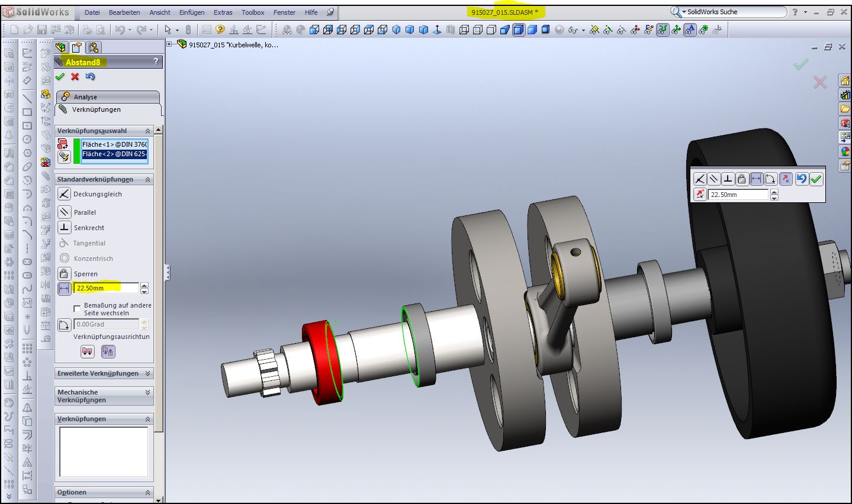Switch to the Analyse tab

tap(108, 96)
